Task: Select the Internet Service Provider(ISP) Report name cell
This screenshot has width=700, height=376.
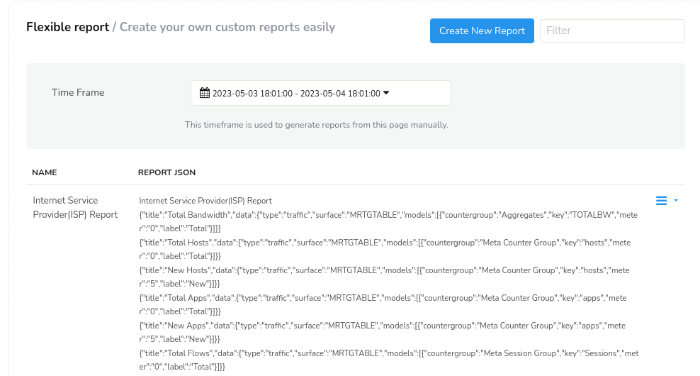Action: 75,207
